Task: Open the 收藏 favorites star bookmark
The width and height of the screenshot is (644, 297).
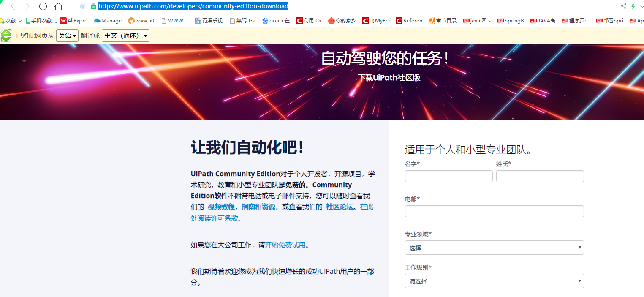Action: (x=8, y=20)
